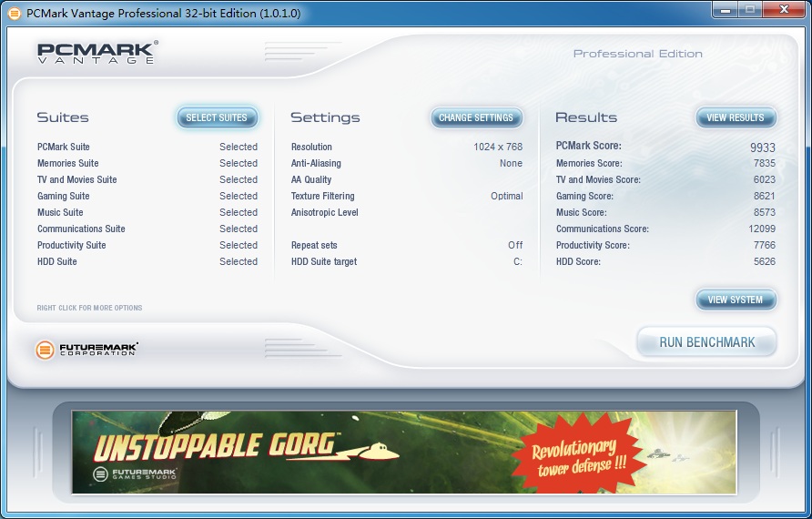Click the HDD Score value 5626
812x519 pixels.
pos(765,261)
